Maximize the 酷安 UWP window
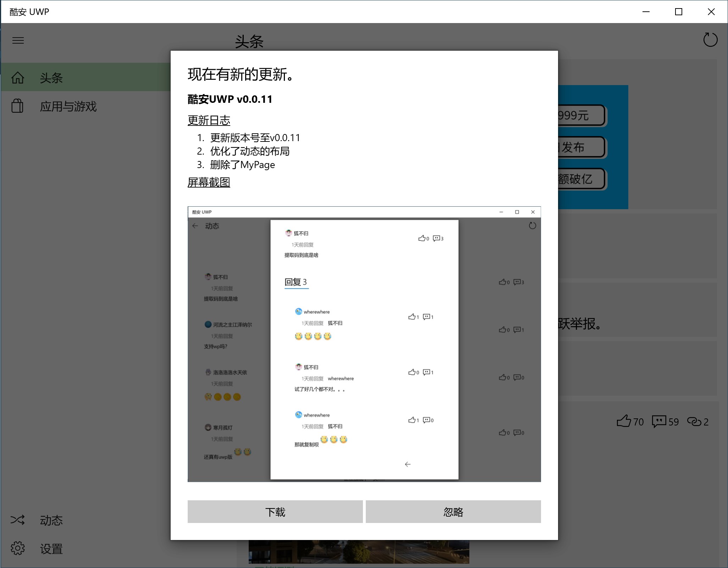 click(x=678, y=12)
